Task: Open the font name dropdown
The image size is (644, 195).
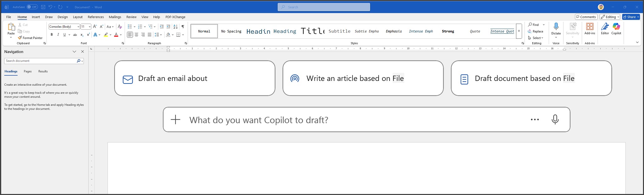Action: tap(78, 27)
